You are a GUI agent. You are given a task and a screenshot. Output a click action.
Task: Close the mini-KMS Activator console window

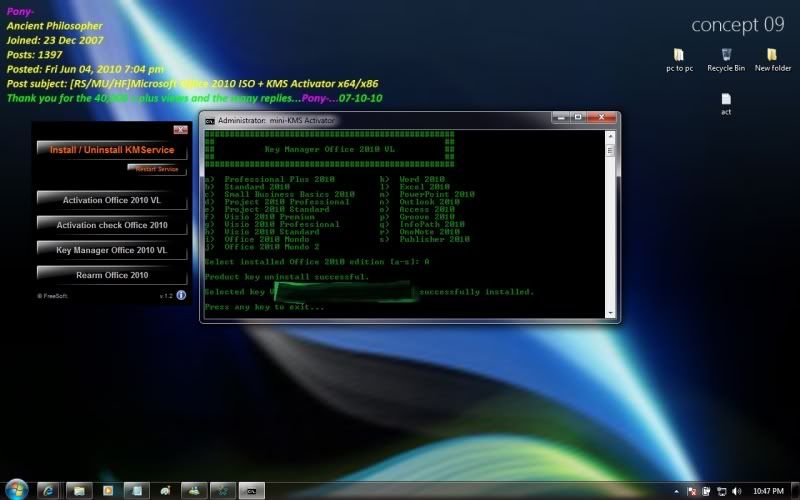click(602, 117)
